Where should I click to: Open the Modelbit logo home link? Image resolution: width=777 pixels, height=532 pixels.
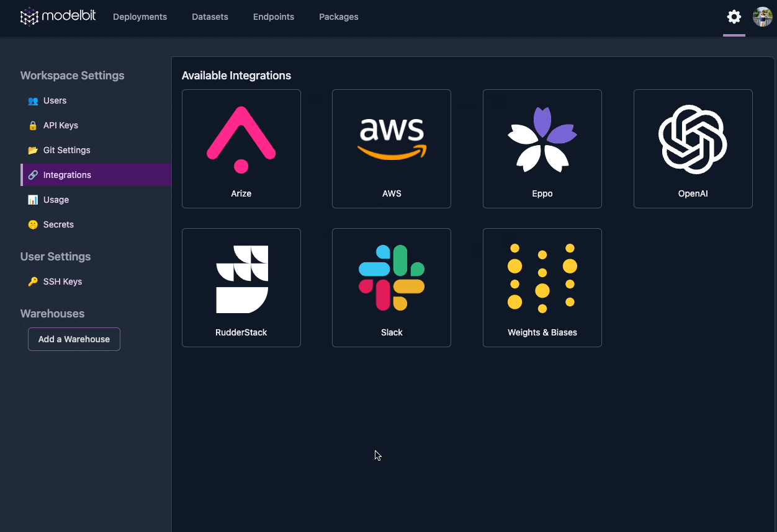point(58,17)
